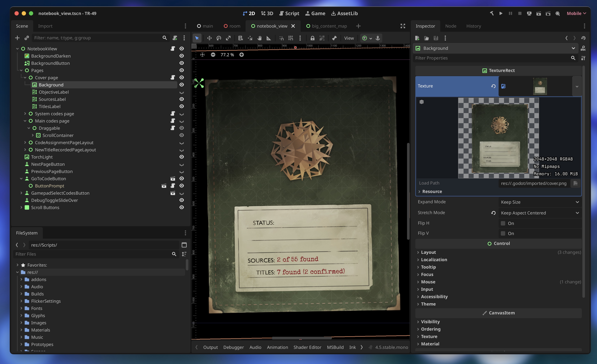Image resolution: width=597 pixels, height=364 pixels.
Task: Select the Pan mode tool
Action: pos(260,38)
